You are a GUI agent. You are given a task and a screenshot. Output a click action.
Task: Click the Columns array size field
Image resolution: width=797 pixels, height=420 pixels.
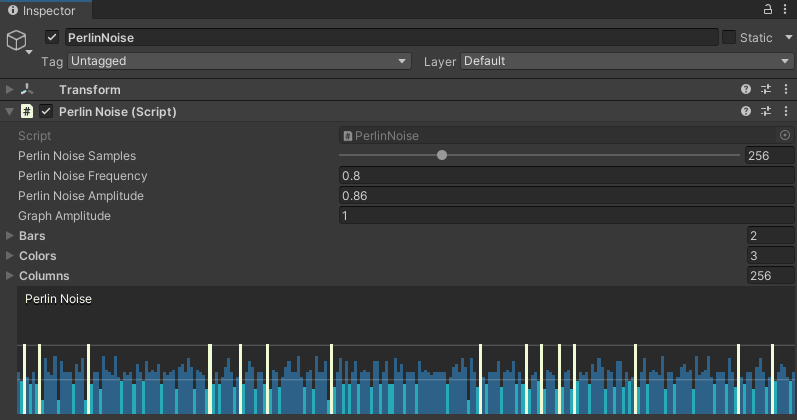click(770, 276)
